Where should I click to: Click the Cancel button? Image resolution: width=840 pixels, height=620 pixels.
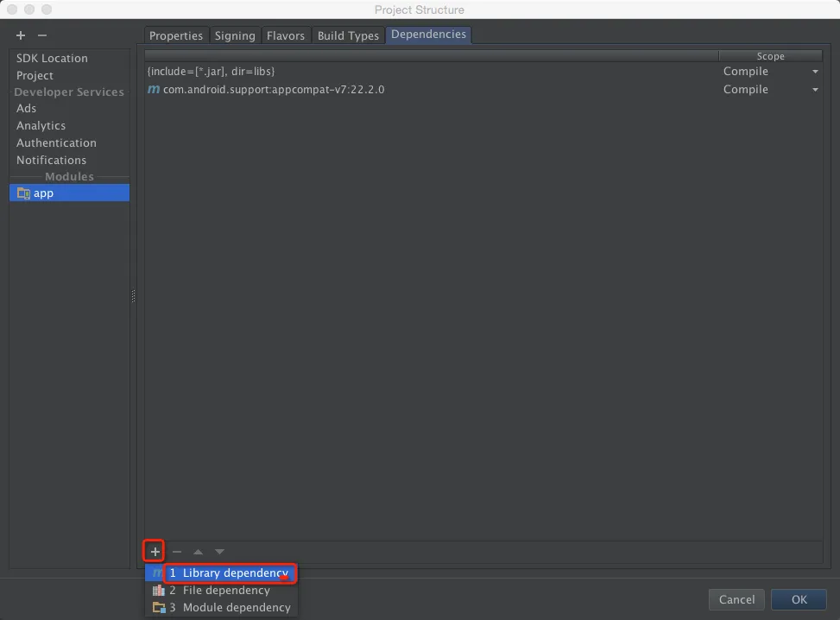(736, 599)
